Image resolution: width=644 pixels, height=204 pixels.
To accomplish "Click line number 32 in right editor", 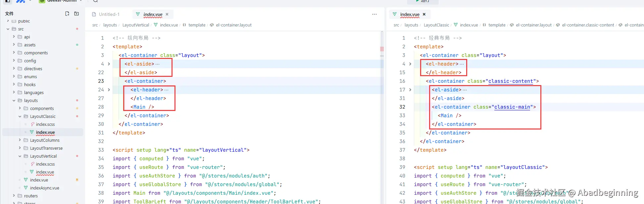I will [x=402, y=107].
